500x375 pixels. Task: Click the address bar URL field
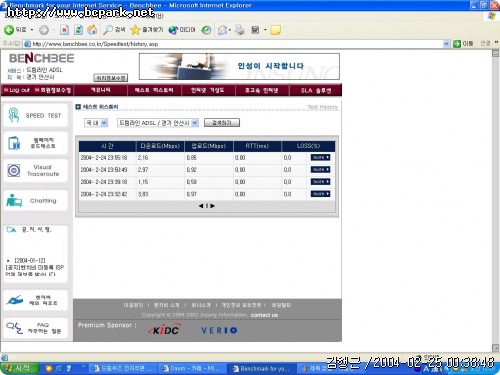(233, 44)
